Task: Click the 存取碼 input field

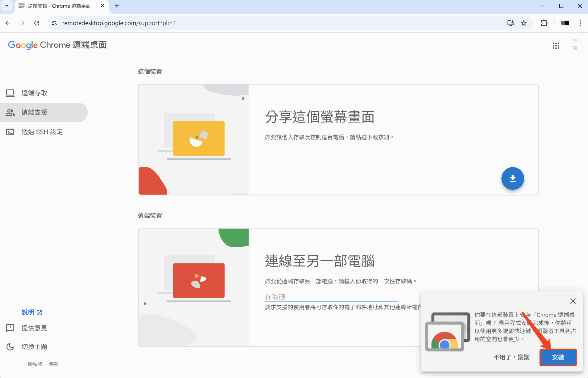Action: coord(331,297)
